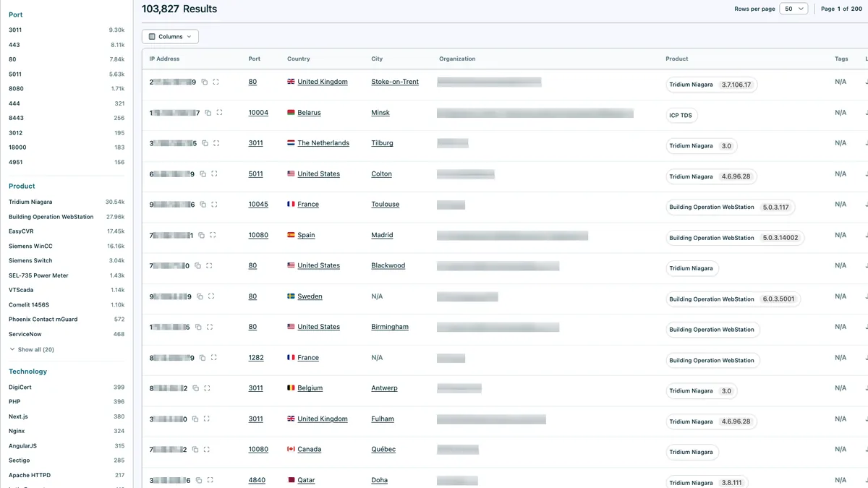868x488 pixels.
Task: Click the Organization column header
Action: (x=457, y=59)
